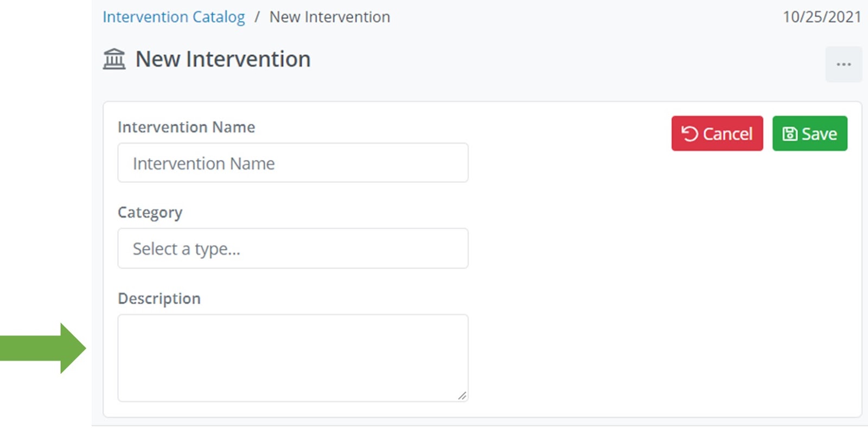The width and height of the screenshot is (868, 428).
Task: Click the New Intervention page heading
Action: pos(223,59)
